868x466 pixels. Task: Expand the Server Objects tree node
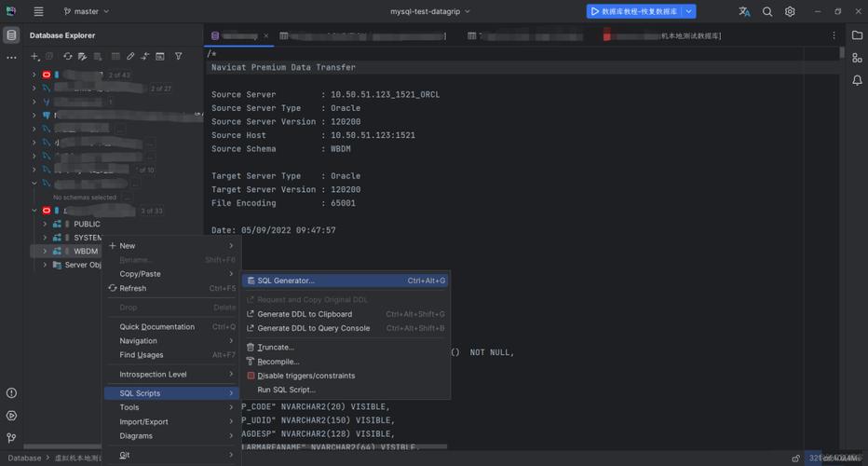(45, 265)
